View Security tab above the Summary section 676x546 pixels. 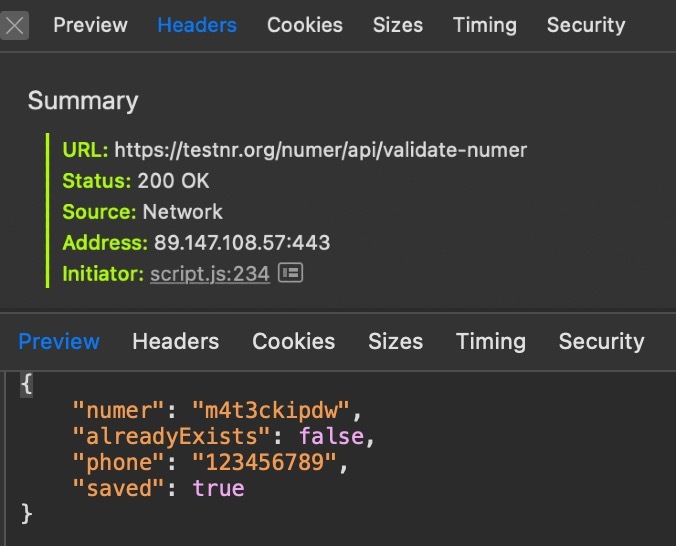coord(585,25)
